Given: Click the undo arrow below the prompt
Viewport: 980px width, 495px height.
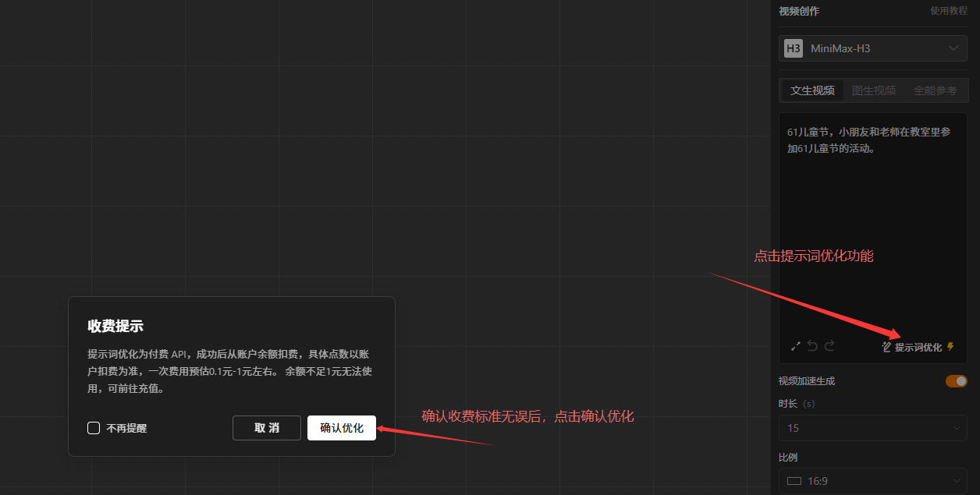Looking at the screenshot, I should tap(812, 346).
